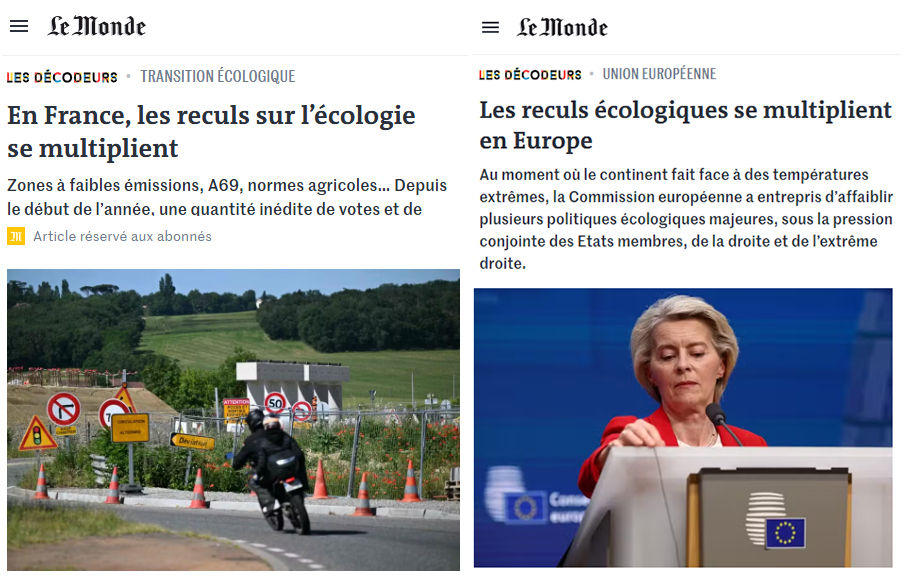Open Les Décodeurs section on right article
Image resolution: width=905 pixels, height=580 pixels.
[530, 74]
